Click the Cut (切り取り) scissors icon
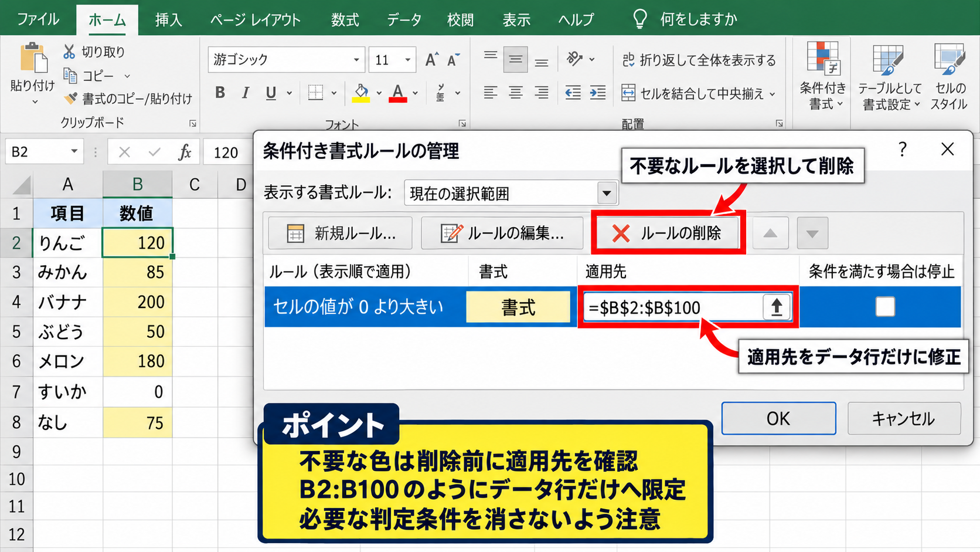The height and width of the screenshot is (552, 980). [69, 52]
